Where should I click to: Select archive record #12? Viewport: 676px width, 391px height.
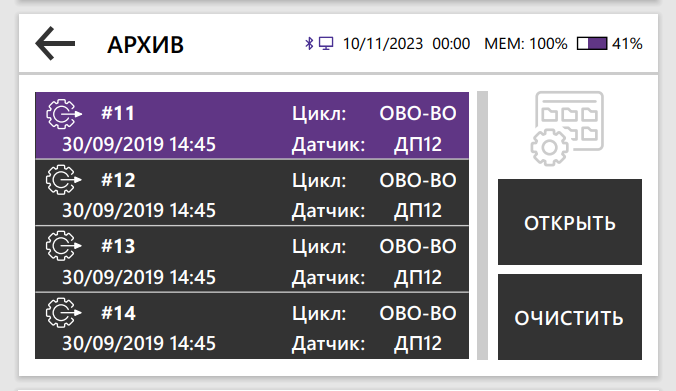252,193
